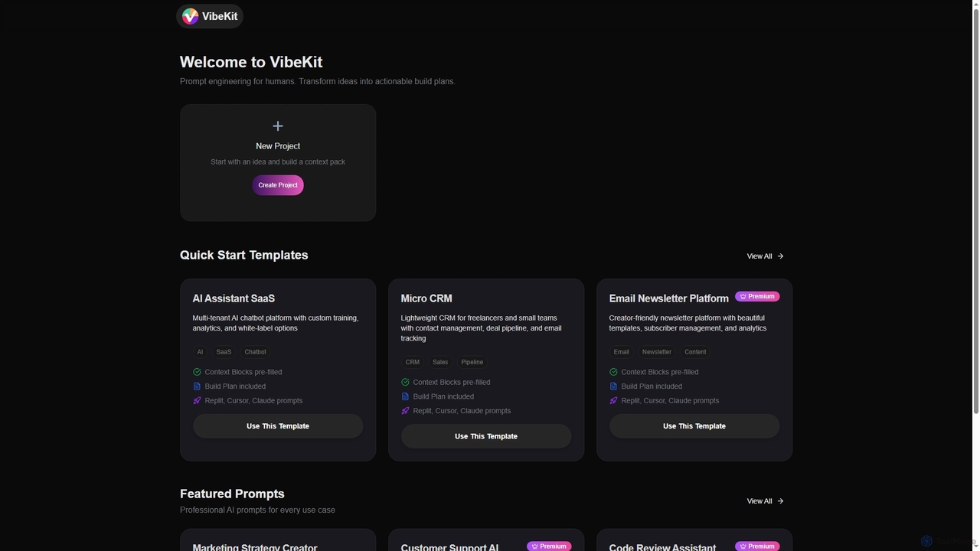
Task: Click Replit, Cursor, Claude prompts in AI Assistant card
Action: click(x=253, y=401)
